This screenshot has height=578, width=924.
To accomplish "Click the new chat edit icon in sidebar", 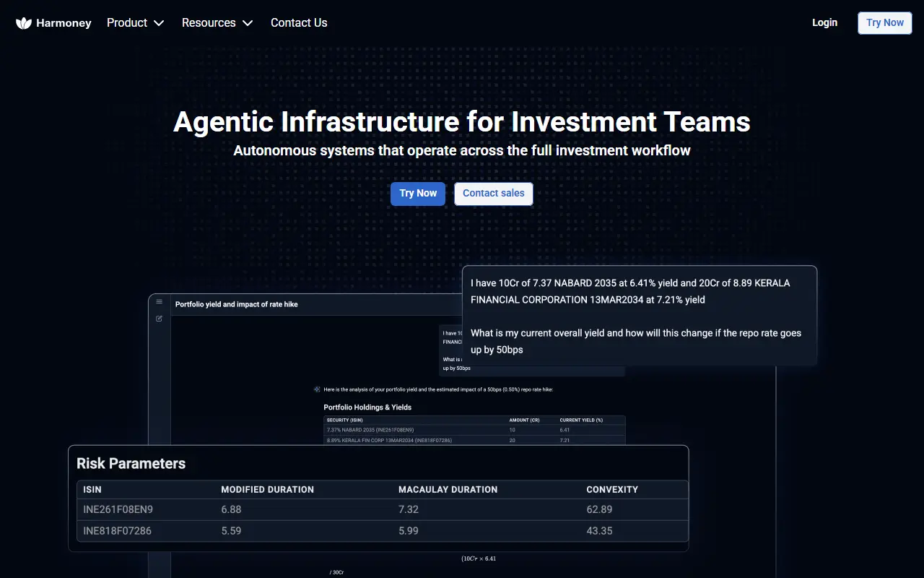I will coord(160,319).
